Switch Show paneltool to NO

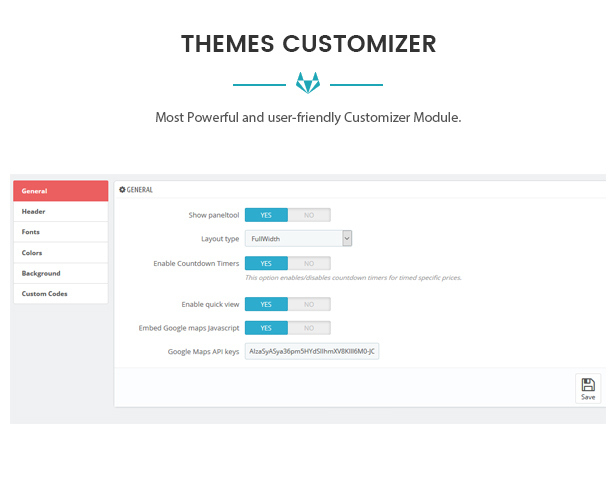point(309,215)
